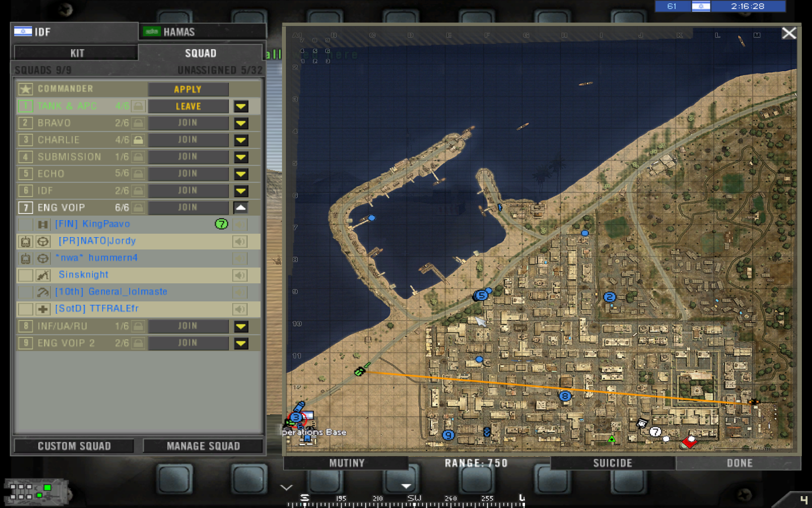The width and height of the screenshot is (812, 508).
Task: Click the Israeli flag icon by the timer
Action: click(701, 6)
